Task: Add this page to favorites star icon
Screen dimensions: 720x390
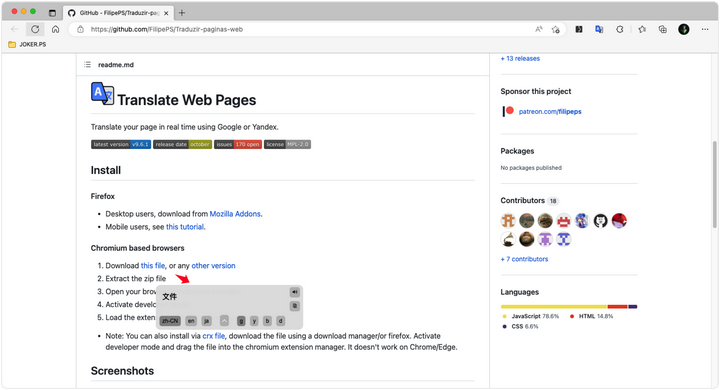Action: click(x=556, y=29)
